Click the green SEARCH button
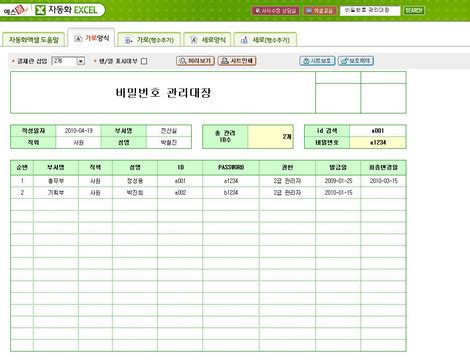Screen dimensions: 470x361 pyautogui.click(x=414, y=11)
